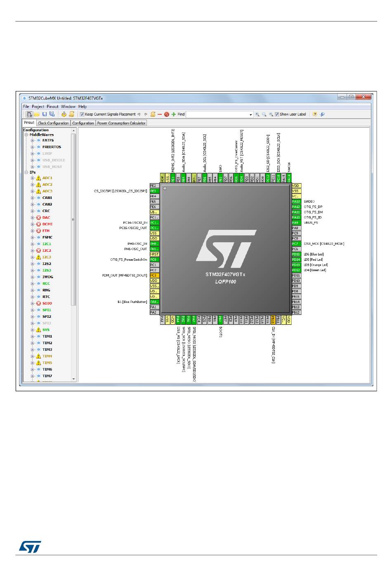392x586 pixels.
Task: Open the Window menu
Action: click(68, 106)
